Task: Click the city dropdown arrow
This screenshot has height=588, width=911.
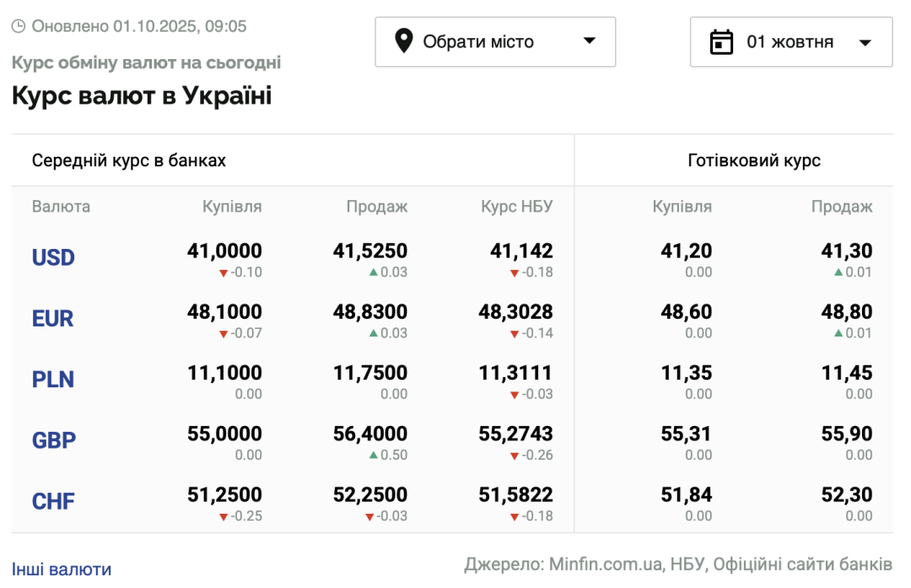Action: click(x=590, y=40)
